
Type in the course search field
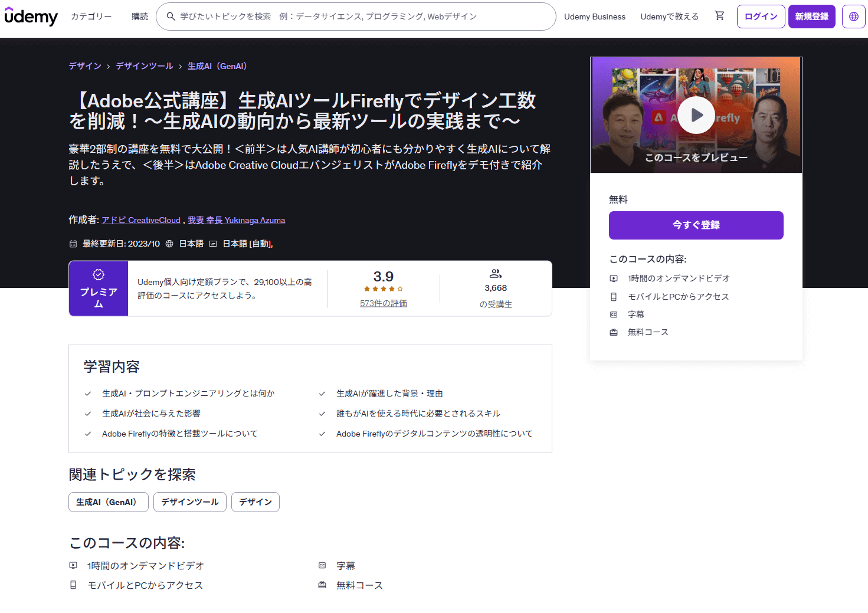point(360,17)
